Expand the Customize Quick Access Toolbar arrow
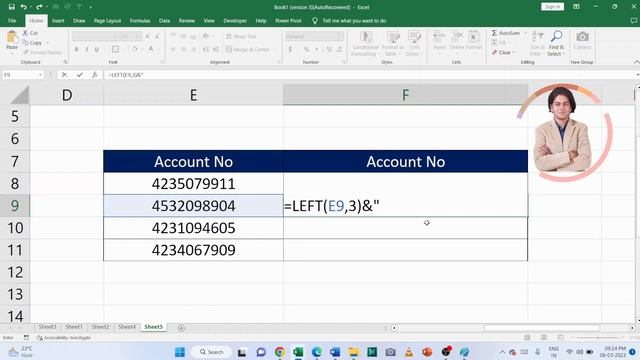The width and height of the screenshot is (640, 360). (x=90, y=7)
